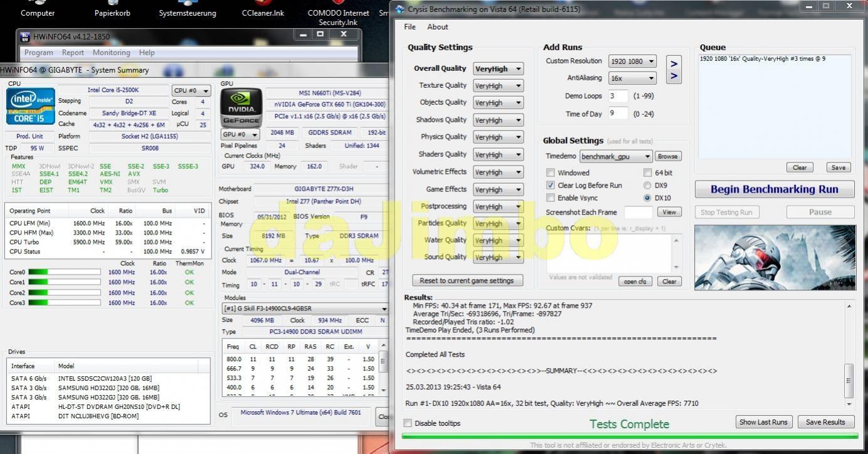
Task: Open the Monitoring menu in HWiNFO64
Action: click(x=112, y=53)
